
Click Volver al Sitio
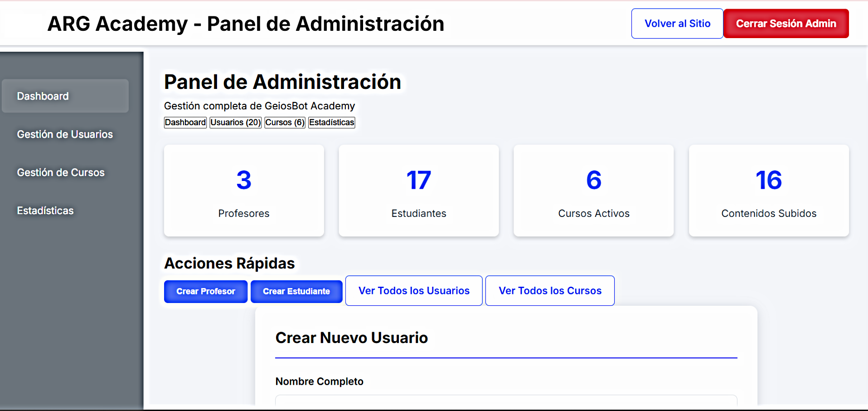pos(677,23)
